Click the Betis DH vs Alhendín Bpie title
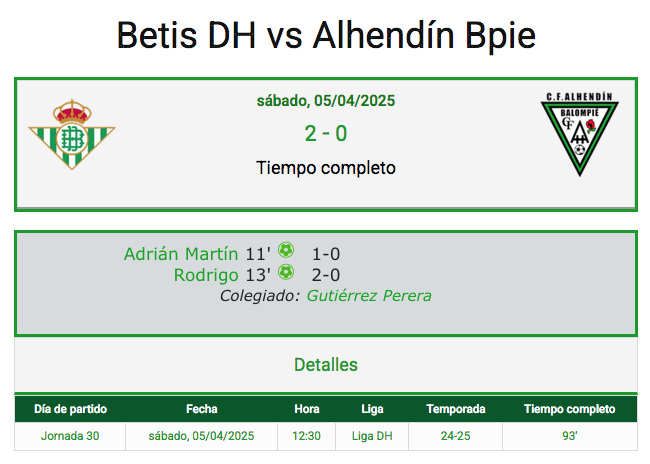650x464 pixels. click(x=326, y=35)
